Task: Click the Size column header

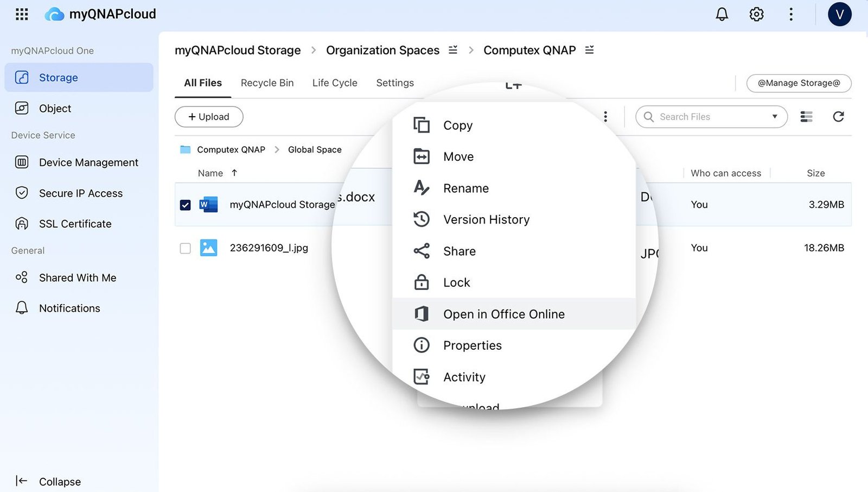Action: pyautogui.click(x=815, y=173)
